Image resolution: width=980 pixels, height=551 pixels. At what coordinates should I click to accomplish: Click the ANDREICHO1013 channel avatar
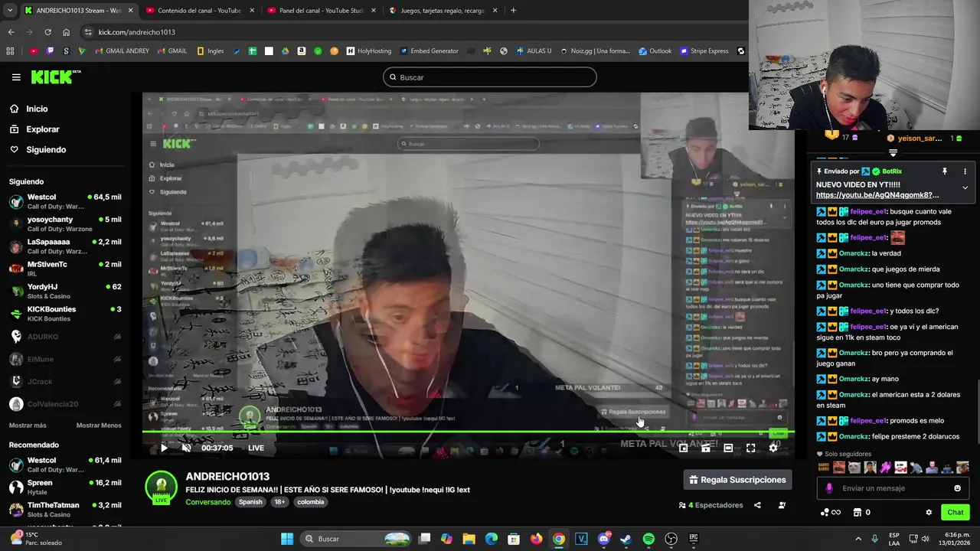(x=161, y=486)
